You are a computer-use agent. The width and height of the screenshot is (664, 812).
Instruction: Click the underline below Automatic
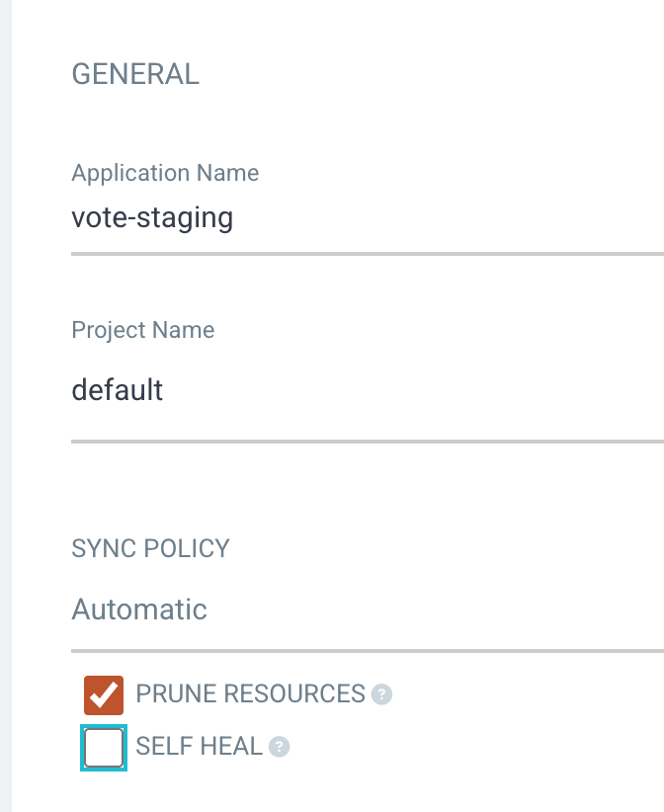tap(368, 651)
